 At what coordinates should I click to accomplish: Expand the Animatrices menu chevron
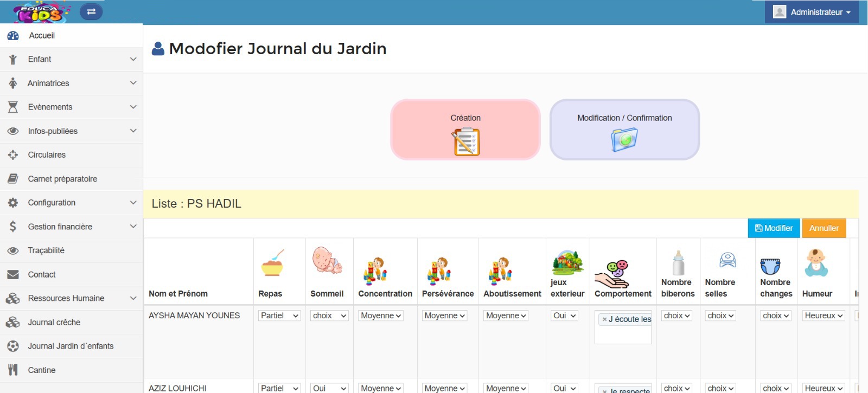(133, 83)
